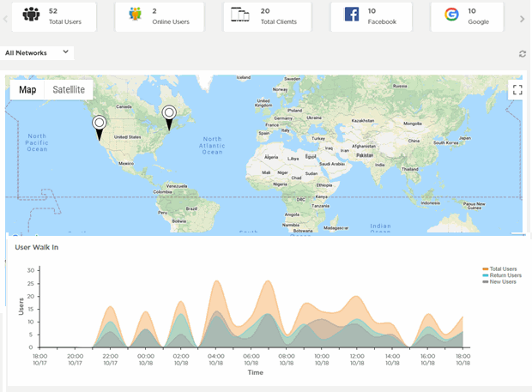Click the Time axis title

pyautogui.click(x=256, y=372)
